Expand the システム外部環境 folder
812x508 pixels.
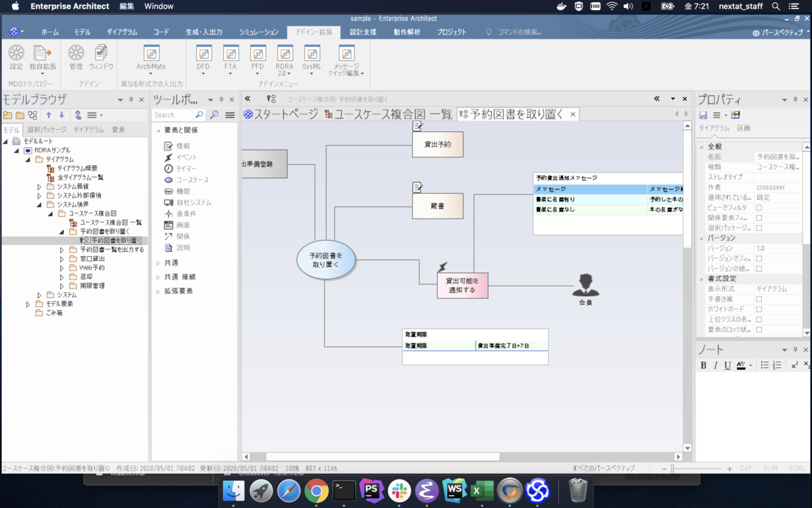coord(40,195)
